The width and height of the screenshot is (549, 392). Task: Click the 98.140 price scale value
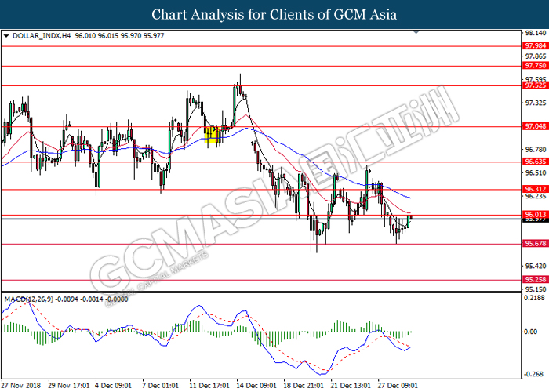pos(536,33)
